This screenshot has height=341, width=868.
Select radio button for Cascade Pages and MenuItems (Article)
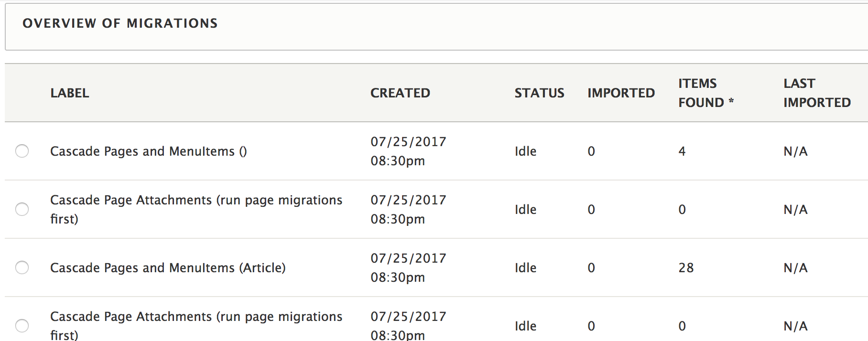[22, 267]
